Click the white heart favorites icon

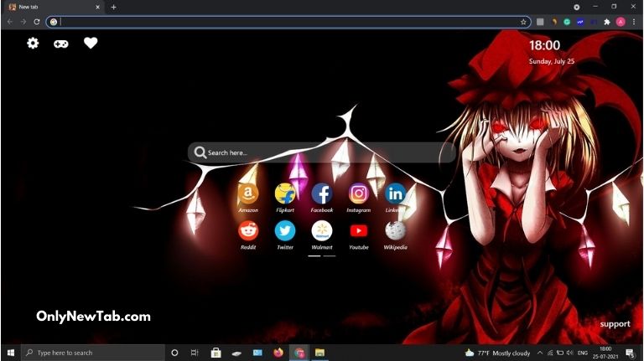91,43
